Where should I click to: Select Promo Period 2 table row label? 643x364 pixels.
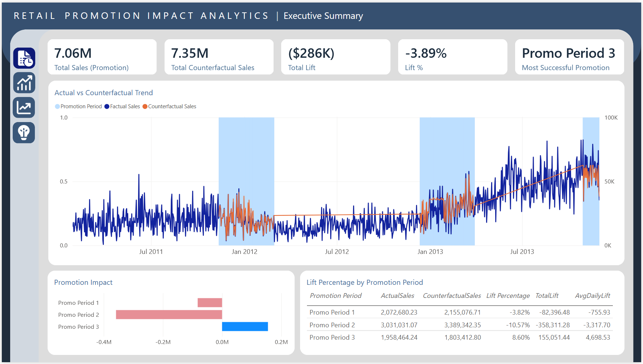[x=332, y=325]
